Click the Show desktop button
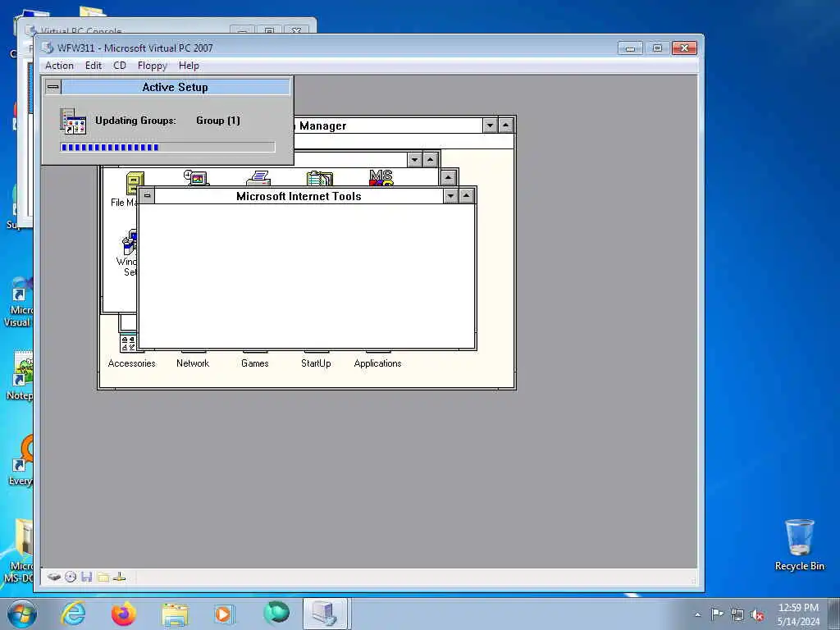 tap(834, 614)
